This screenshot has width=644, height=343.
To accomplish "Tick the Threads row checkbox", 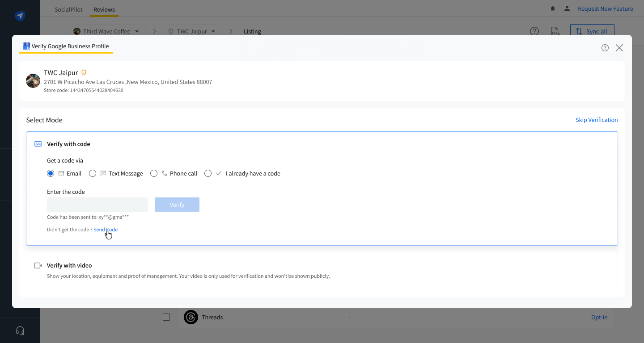I will [x=166, y=317].
